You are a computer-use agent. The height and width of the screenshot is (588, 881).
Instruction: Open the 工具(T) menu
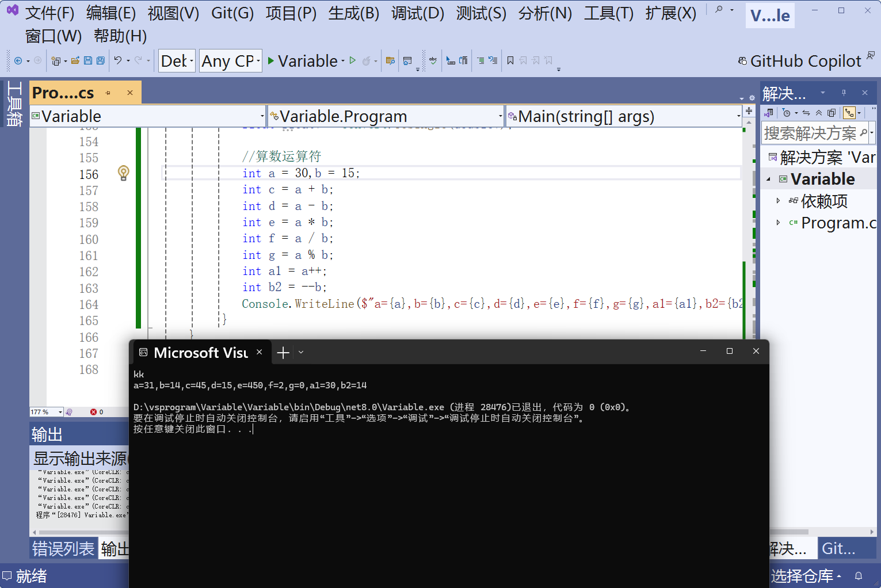point(608,13)
